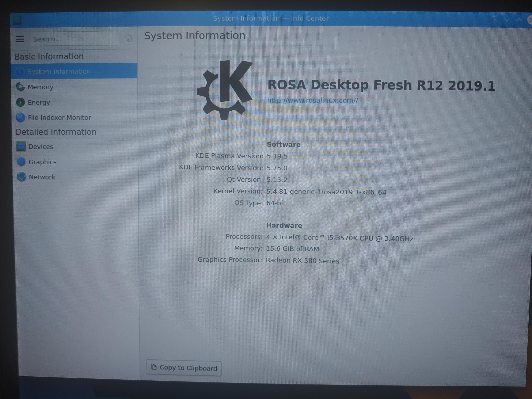
Task: Open the rosalinux.com hyperlink
Action: coord(312,100)
